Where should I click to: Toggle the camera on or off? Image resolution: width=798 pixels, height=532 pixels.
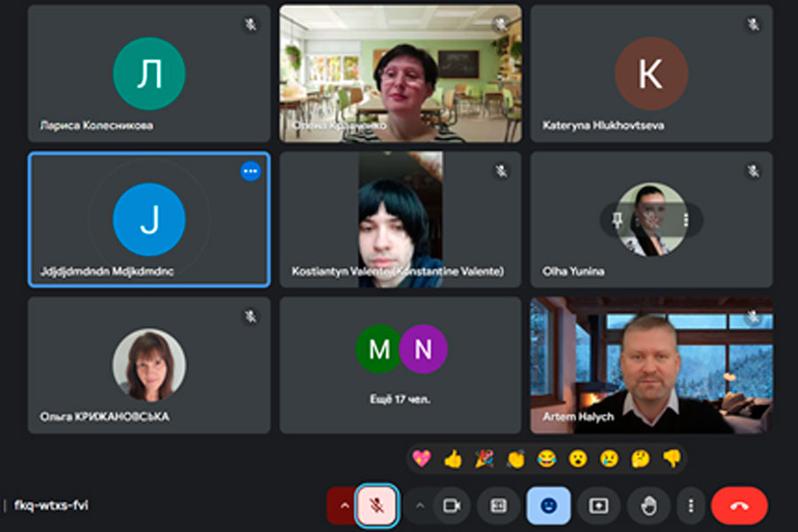point(451,505)
